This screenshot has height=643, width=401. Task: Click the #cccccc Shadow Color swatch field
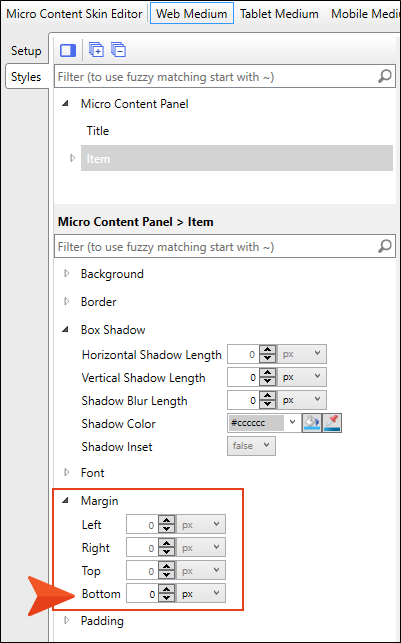pos(256,423)
